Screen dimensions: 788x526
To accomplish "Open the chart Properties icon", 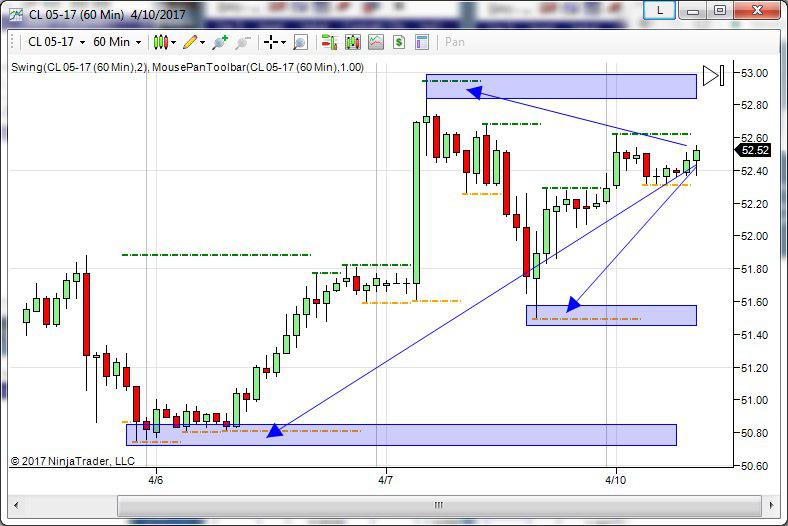I will point(422,42).
